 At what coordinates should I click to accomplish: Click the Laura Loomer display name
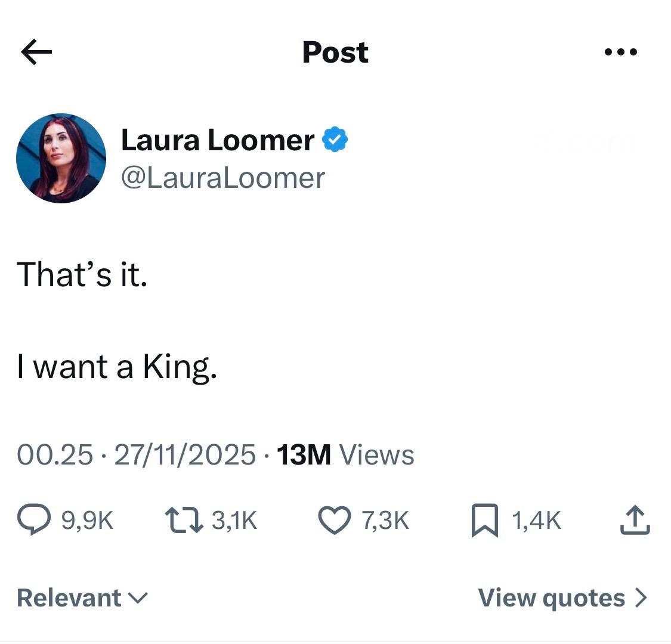218,140
